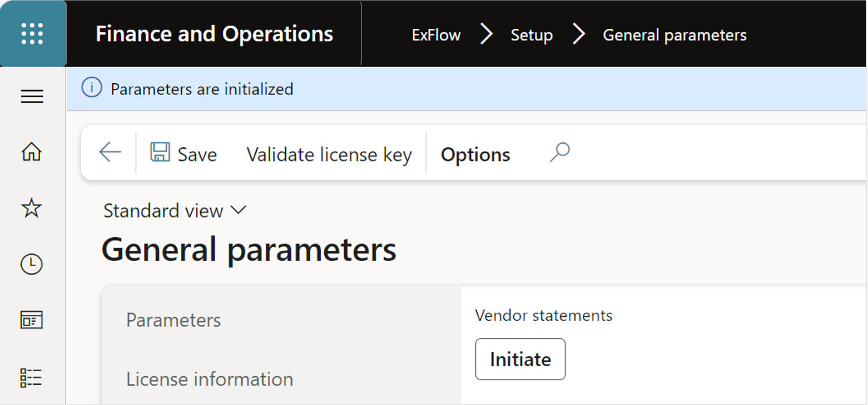Viewport: 868px width, 405px height.
Task: Click the search magnifier in action pane
Action: pyautogui.click(x=560, y=152)
